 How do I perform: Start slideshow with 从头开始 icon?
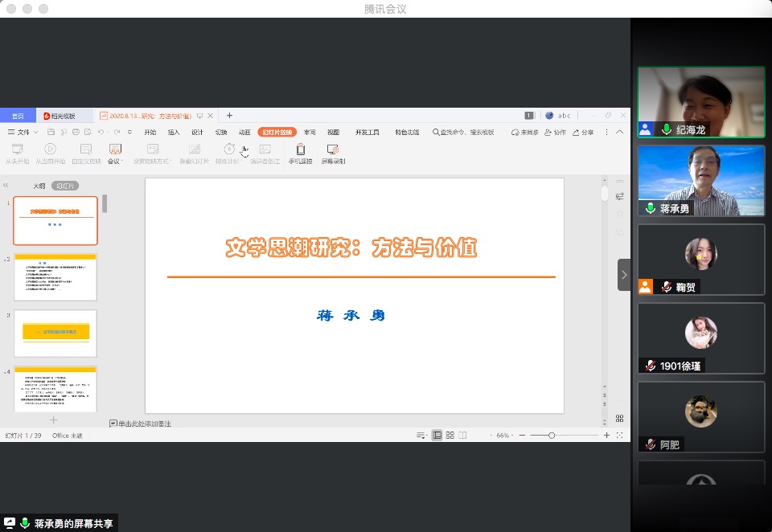[17, 149]
